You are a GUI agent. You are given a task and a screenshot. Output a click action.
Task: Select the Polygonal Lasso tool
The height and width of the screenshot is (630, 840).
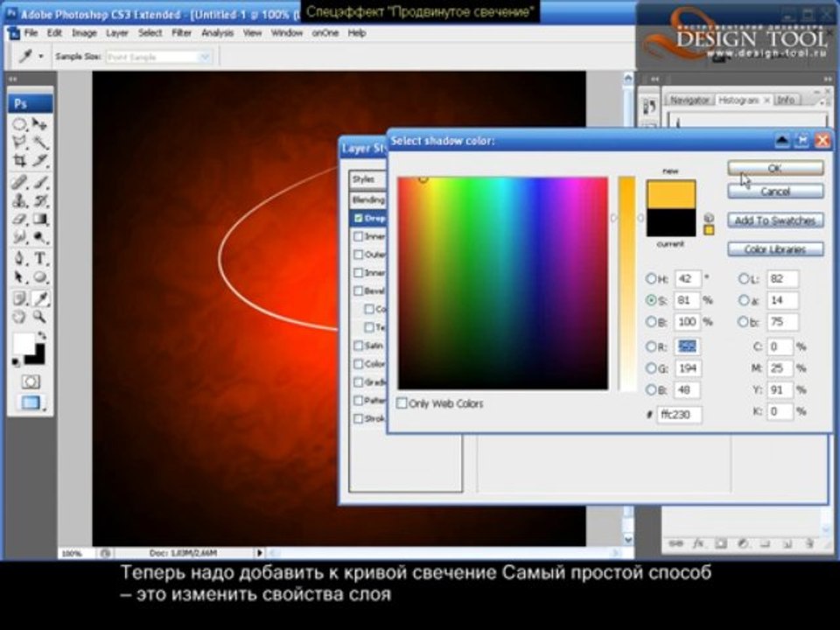(20, 143)
